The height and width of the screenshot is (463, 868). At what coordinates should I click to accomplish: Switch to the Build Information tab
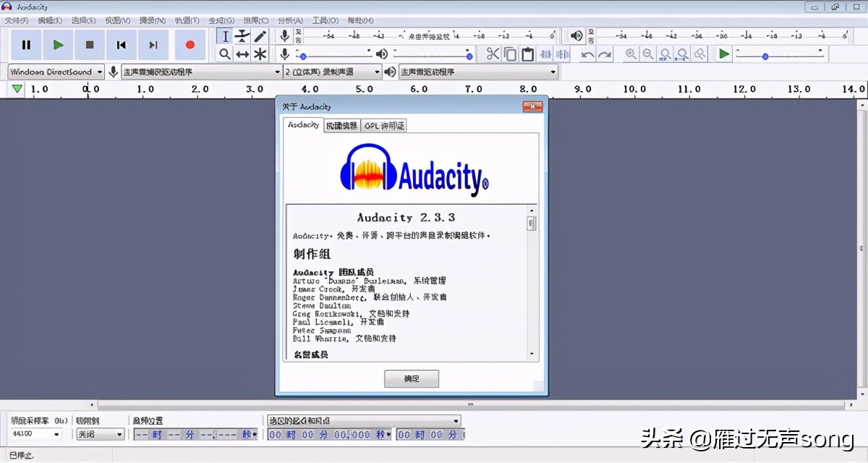(x=341, y=125)
